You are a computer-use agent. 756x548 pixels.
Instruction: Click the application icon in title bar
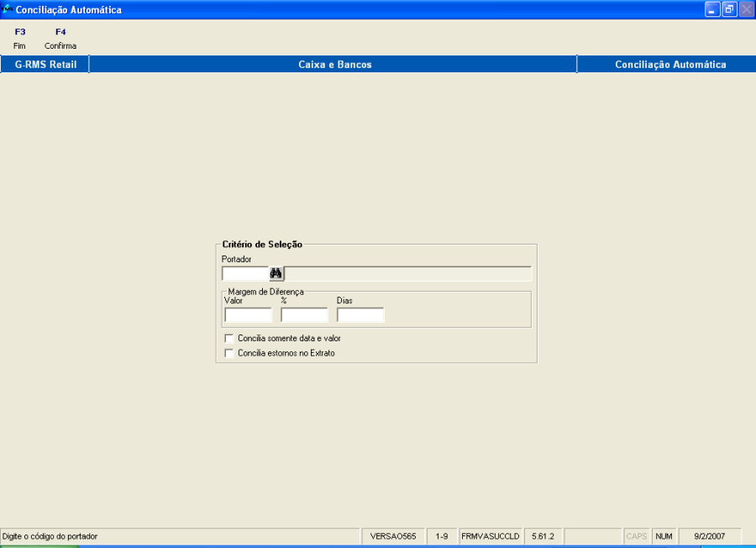point(7,9)
